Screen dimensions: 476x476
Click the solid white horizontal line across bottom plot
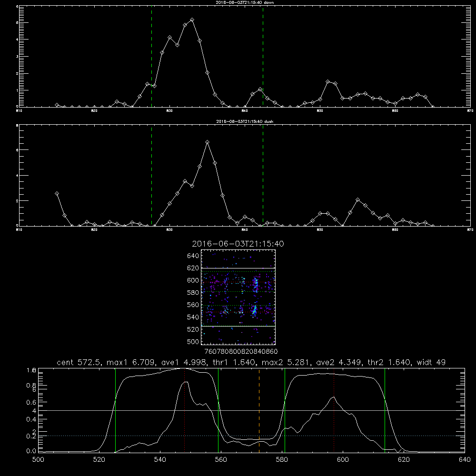coord(251,410)
